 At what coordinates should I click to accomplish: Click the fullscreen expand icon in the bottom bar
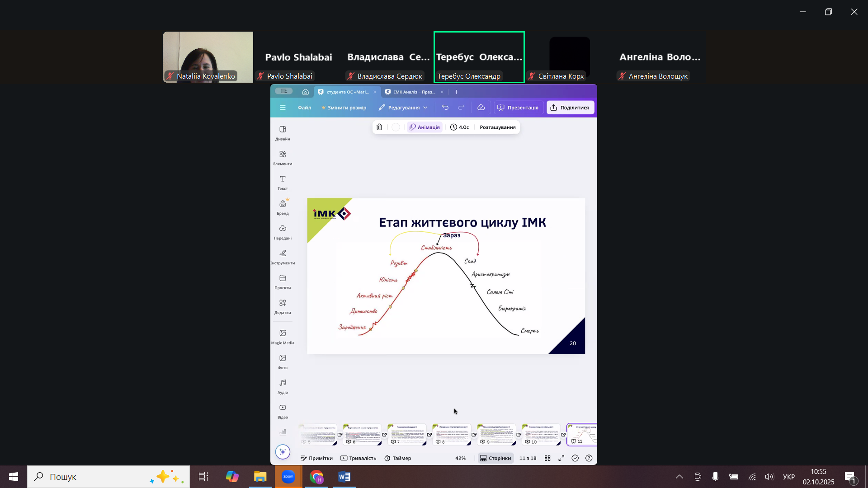click(x=561, y=458)
